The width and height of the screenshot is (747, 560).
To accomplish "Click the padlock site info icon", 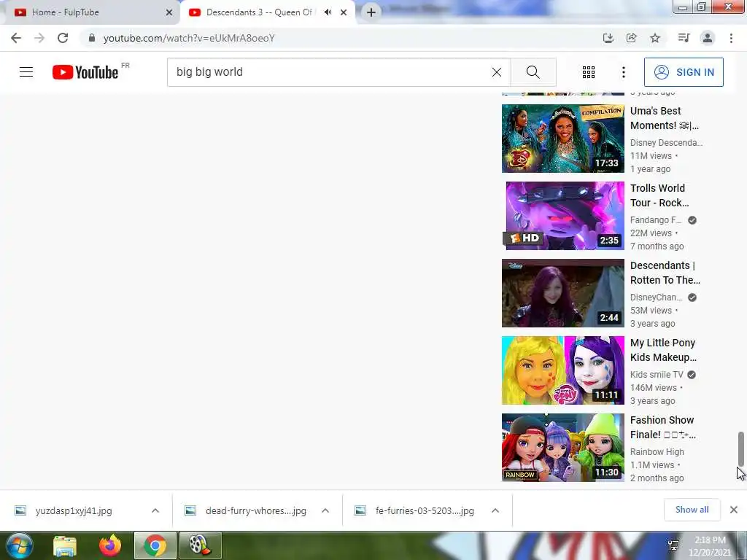I will pos(92,38).
